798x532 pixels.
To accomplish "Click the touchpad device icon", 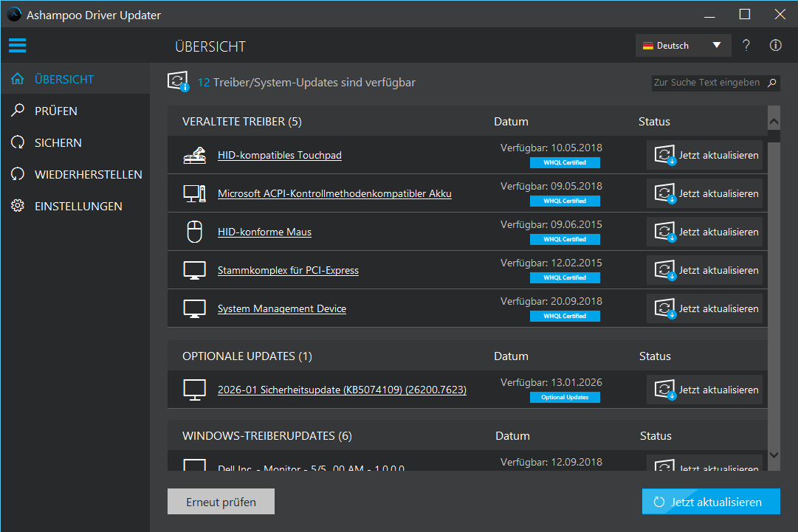I will coord(194,156).
